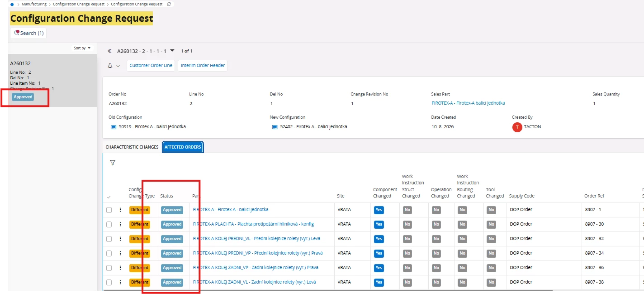This screenshot has height=294, width=644.
Task: Sort by Status column header
Action: (167, 196)
